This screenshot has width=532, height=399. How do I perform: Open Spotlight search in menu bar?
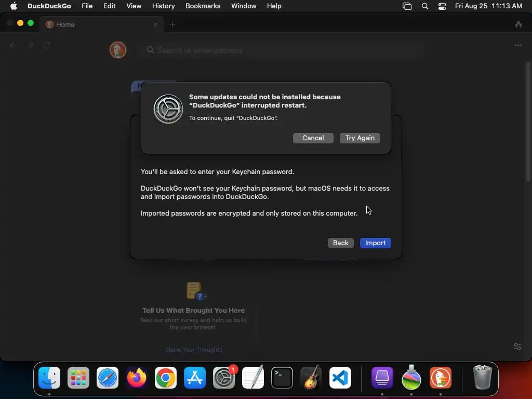pos(425,6)
